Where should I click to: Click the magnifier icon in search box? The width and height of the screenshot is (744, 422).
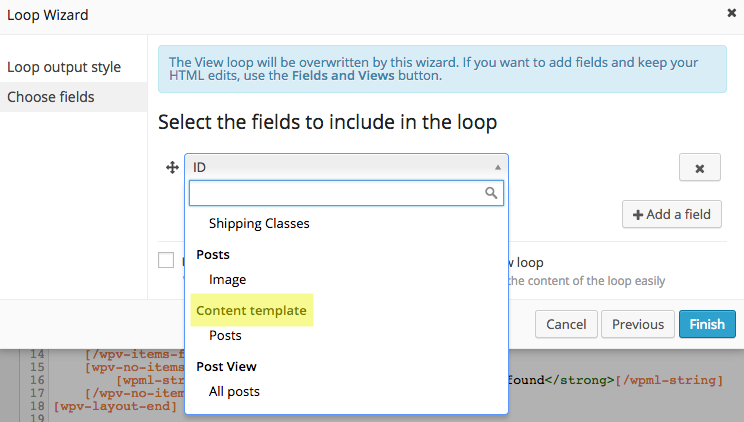click(x=491, y=193)
